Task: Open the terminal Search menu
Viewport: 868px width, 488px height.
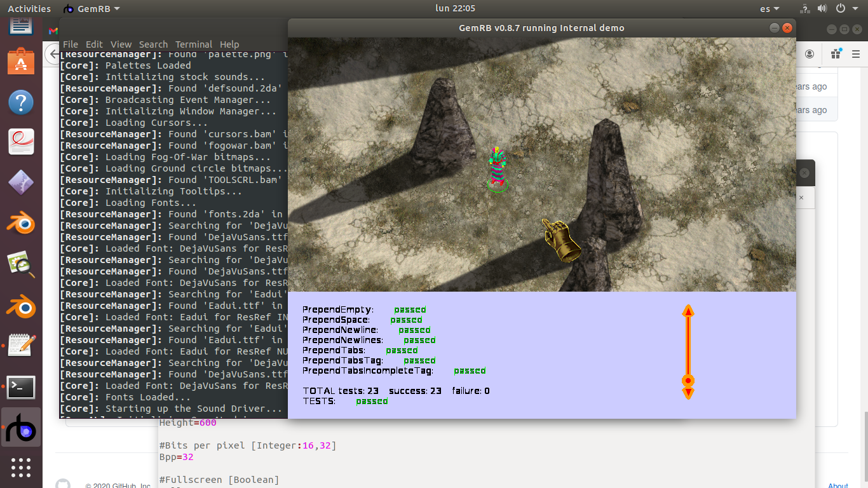Action: tap(153, 44)
